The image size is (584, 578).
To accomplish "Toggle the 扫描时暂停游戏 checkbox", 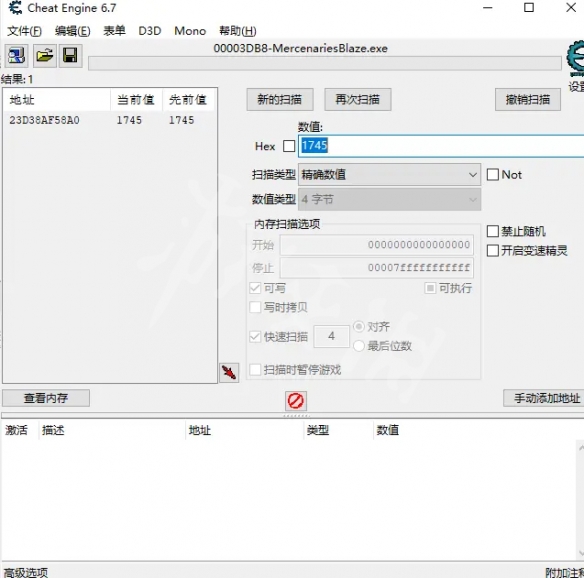I will [x=255, y=370].
